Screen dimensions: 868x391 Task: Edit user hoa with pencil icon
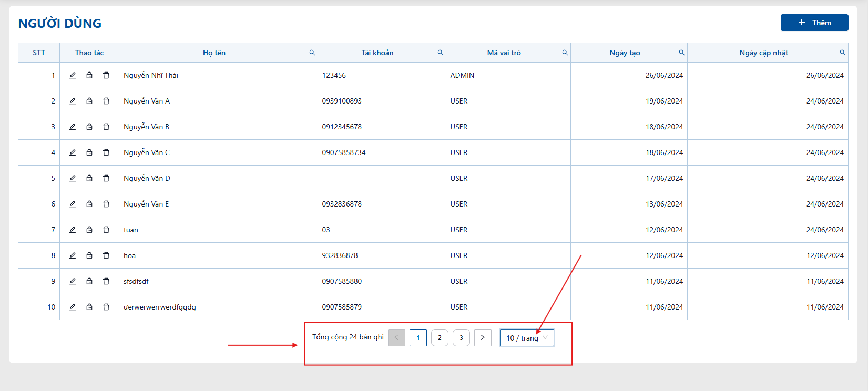[x=73, y=255]
